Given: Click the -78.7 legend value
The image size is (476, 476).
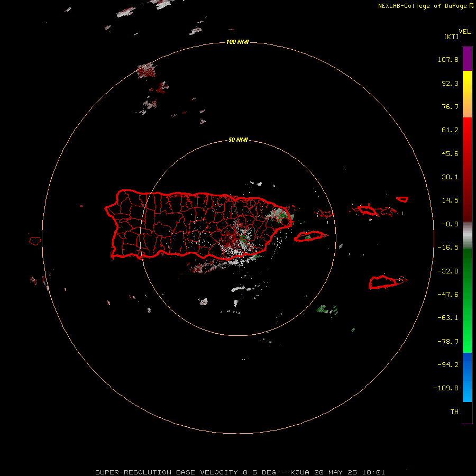Looking at the screenshot, I should click(448, 342).
